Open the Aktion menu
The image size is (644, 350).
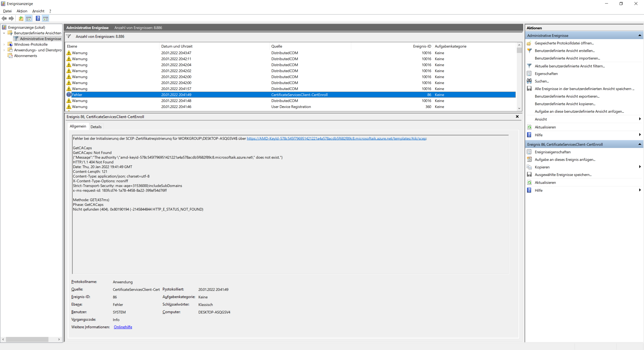click(22, 11)
